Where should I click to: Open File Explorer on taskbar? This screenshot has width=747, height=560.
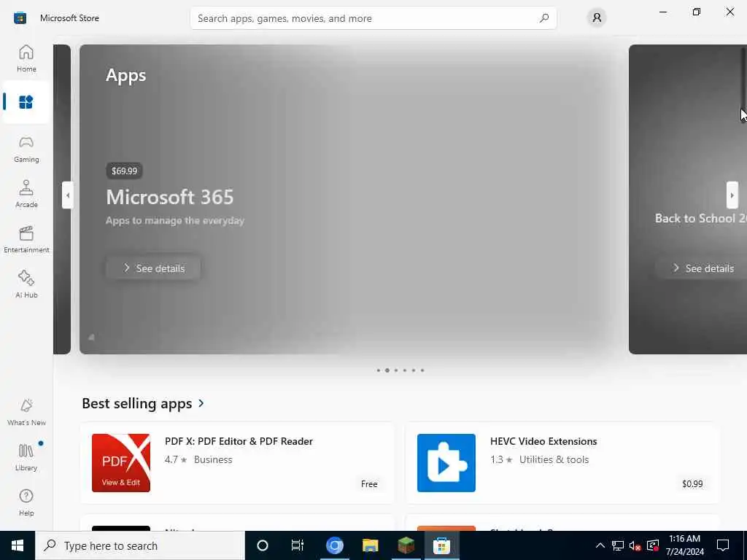point(370,545)
